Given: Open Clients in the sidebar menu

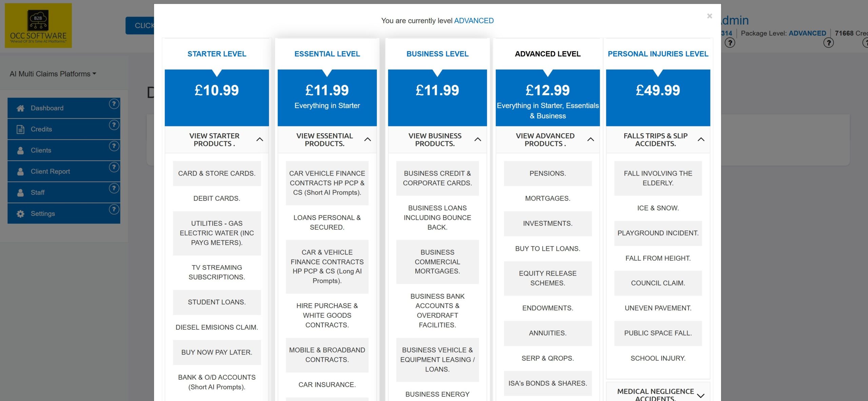Looking at the screenshot, I should 41,150.
